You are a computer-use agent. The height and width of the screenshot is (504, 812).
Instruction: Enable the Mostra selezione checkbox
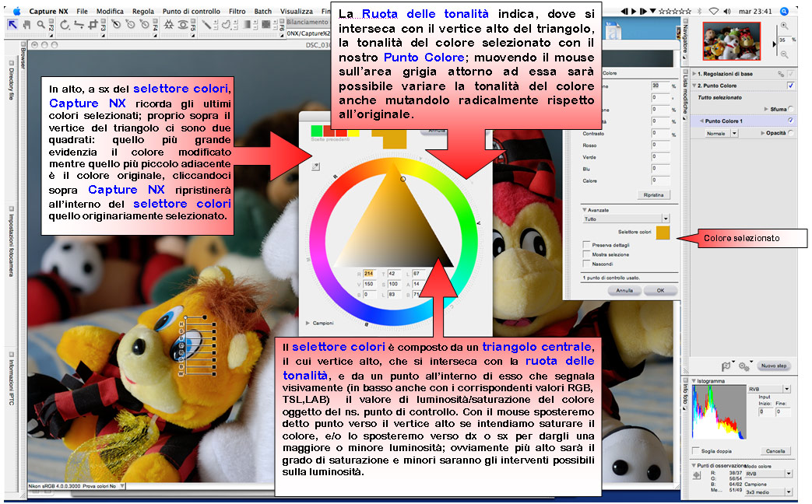click(x=587, y=254)
